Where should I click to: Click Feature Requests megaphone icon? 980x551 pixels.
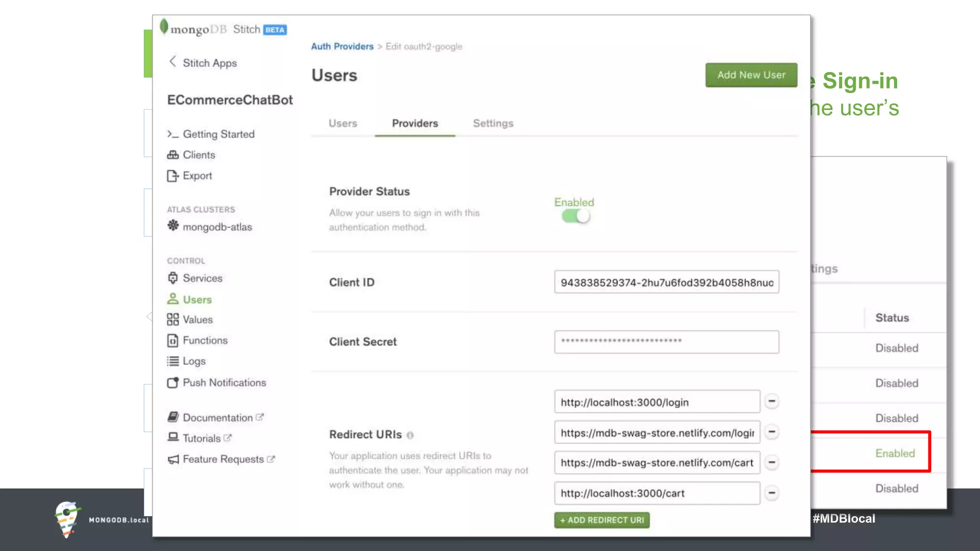point(173,459)
